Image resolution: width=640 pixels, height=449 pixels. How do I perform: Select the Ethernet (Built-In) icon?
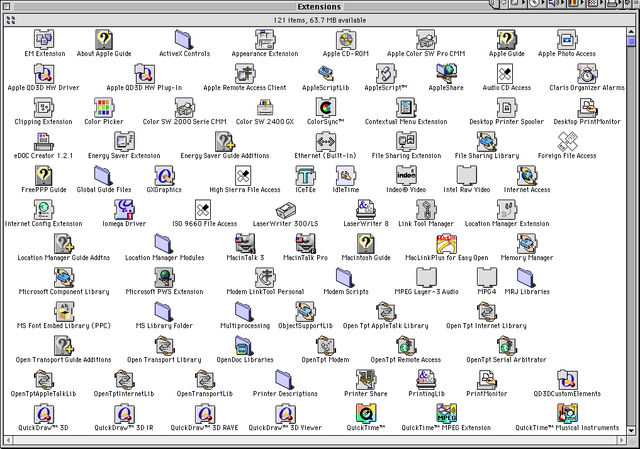pyautogui.click(x=325, y=141)
